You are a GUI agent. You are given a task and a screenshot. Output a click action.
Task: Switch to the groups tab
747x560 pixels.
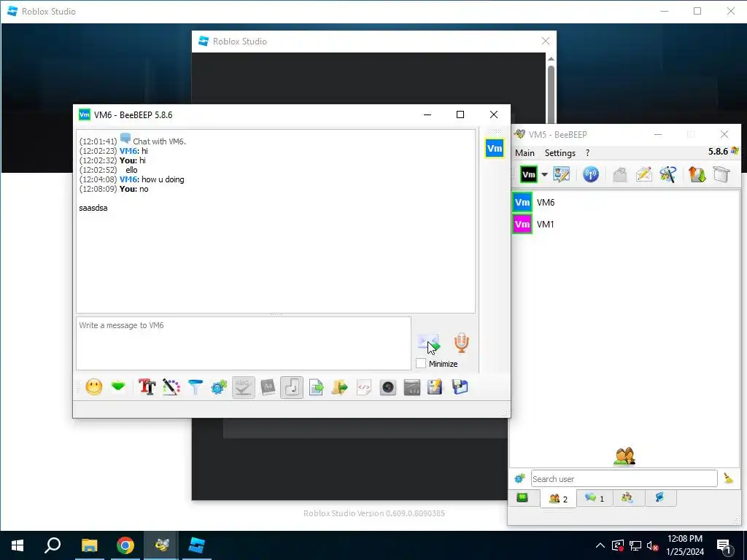(627, 498)
